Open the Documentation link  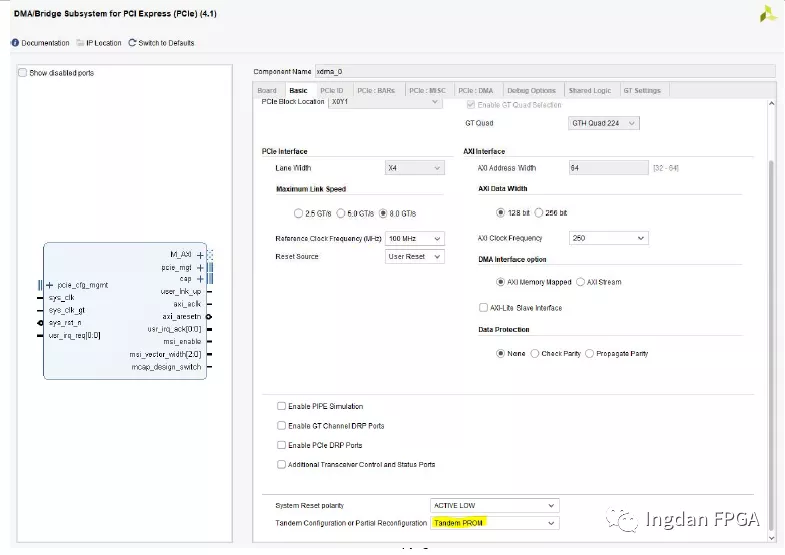(45, 43)
